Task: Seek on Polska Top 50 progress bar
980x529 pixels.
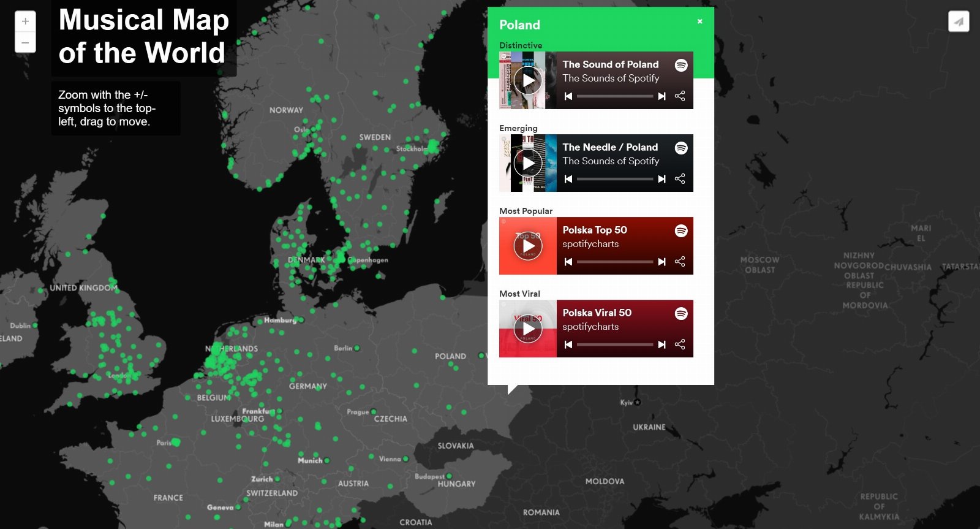Action: [x=615, y=262]
